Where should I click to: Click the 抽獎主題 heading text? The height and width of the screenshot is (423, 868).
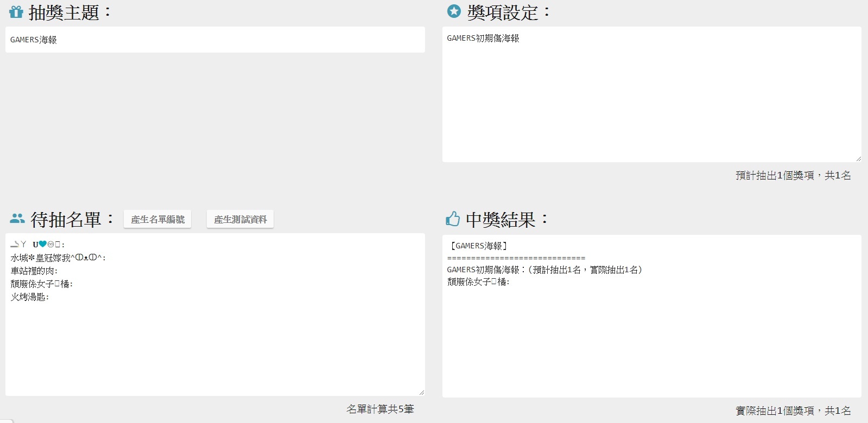coord(69,12)
